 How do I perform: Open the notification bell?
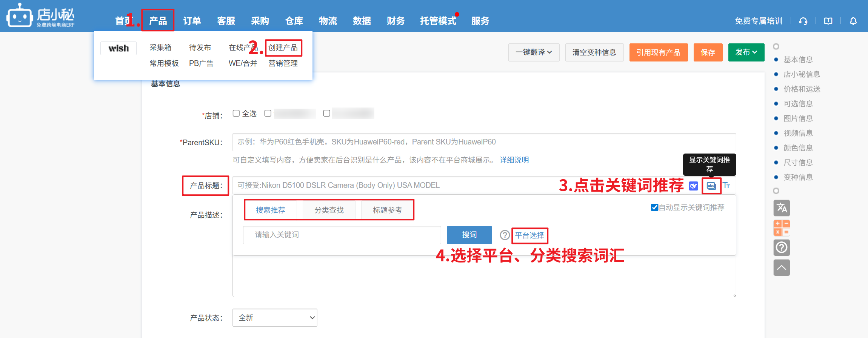coord(853,21)
